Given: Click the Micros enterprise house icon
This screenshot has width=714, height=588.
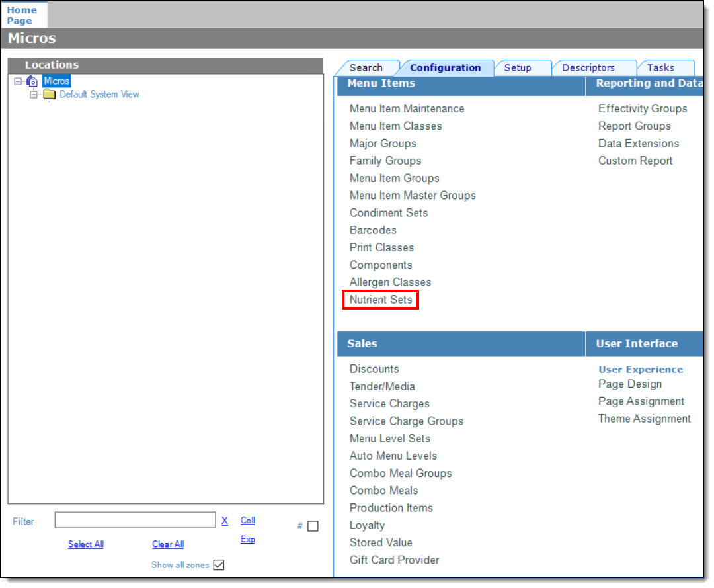Looking at the screenshot, I should click(x=32, y=81).
